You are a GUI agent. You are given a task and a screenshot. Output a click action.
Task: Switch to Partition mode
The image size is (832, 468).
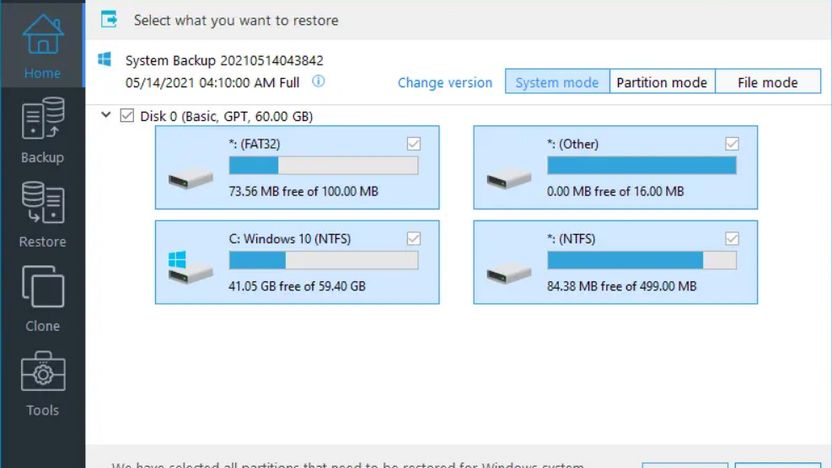(x=662, y=82)
